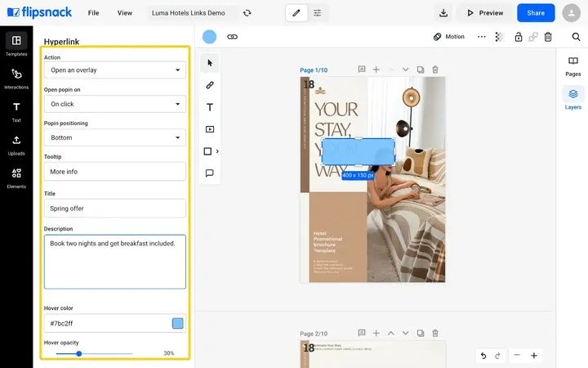Open the File menu

[x=93, y=13]
